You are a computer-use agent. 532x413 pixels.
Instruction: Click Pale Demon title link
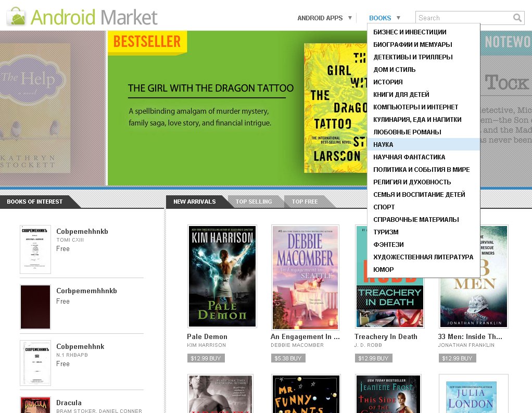point(207,336)
